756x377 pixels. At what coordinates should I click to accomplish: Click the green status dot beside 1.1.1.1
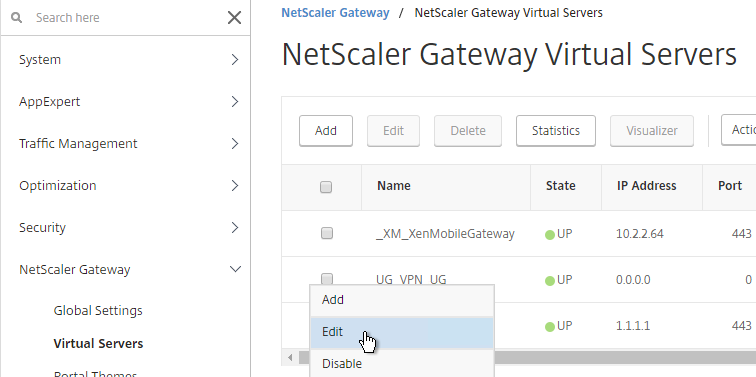tap(550, 327)
